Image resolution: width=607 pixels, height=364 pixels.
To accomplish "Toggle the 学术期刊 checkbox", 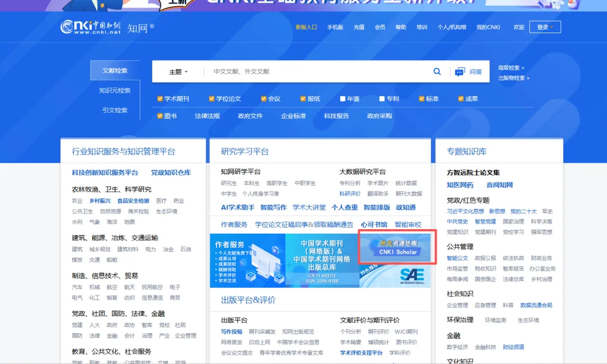I will [x=160, y=99].
